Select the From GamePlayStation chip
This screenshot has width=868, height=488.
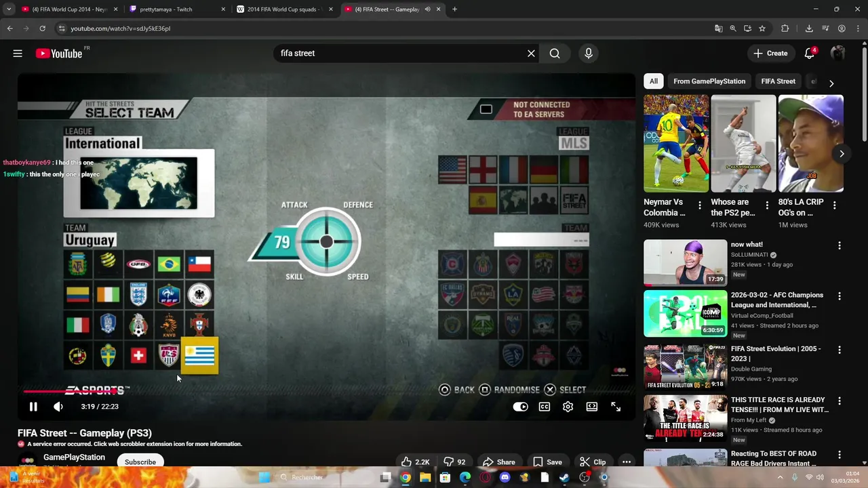(709, 81)
